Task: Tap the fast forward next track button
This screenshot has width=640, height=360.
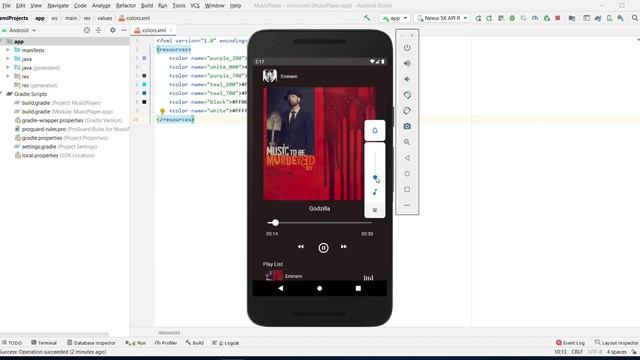Action: coord(344,247)
